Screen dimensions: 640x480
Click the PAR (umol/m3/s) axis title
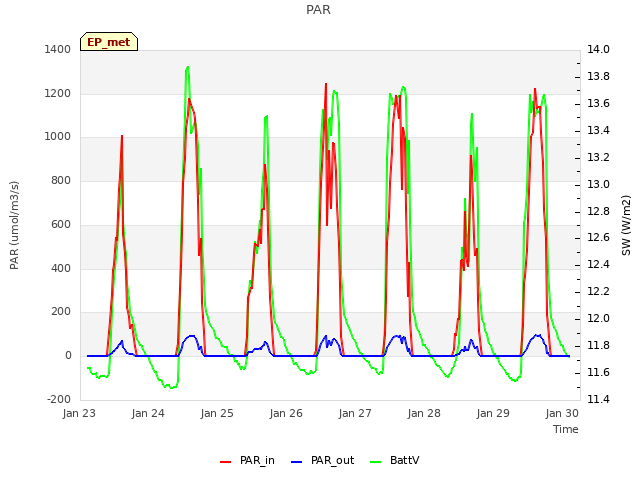(14, 225)
